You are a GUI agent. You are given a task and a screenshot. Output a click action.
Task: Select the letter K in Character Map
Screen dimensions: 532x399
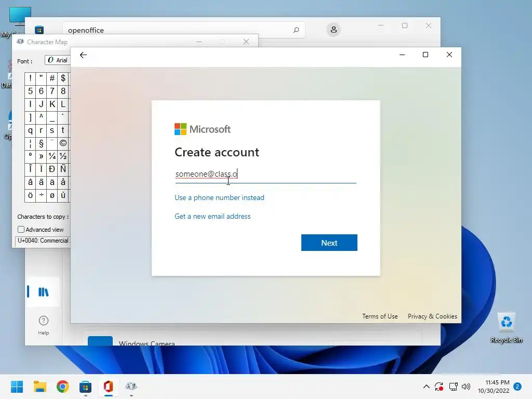(x=52, y=104)
